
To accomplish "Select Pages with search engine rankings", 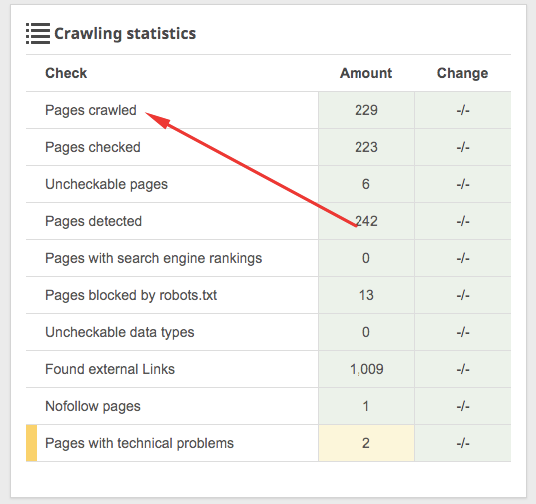I will (x=153, y=258).
